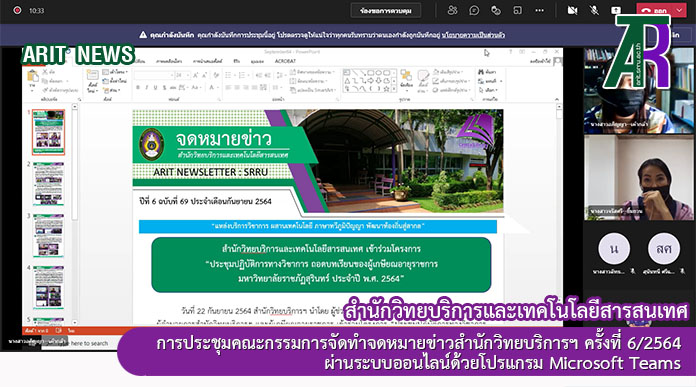The height and width of the screenshot is (387, 696).
Task: Click participant avatar labeled น
Action: [x=614, y=249]
